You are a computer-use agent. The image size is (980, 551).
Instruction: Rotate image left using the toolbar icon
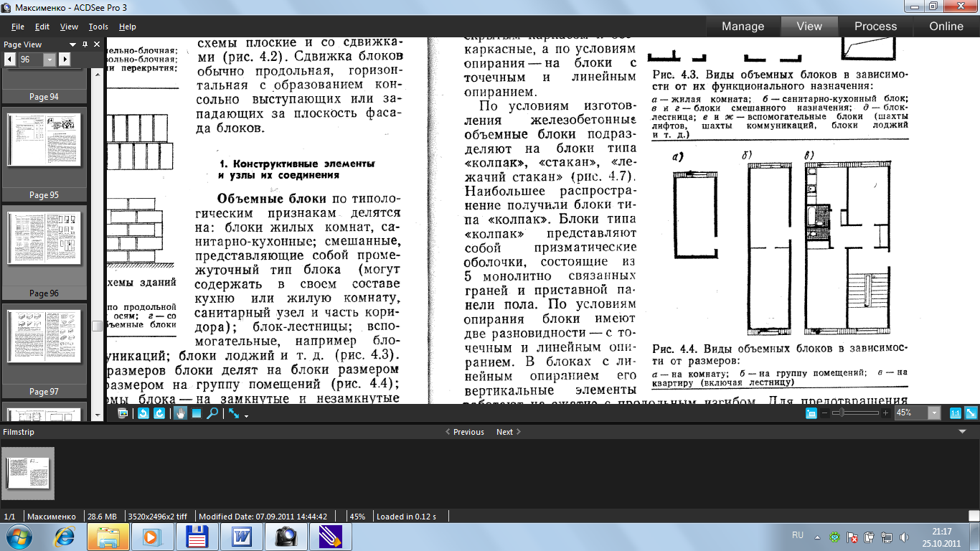point(143,413)
